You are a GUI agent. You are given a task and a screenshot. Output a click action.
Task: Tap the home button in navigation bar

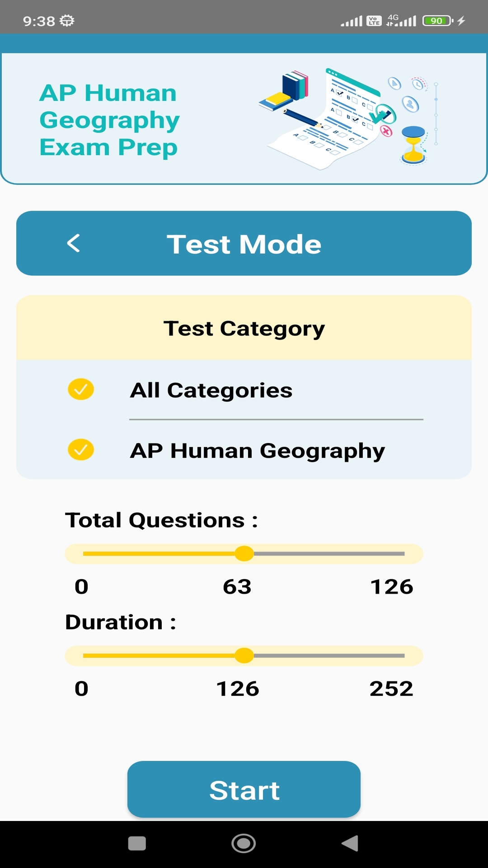coord(244,842)
